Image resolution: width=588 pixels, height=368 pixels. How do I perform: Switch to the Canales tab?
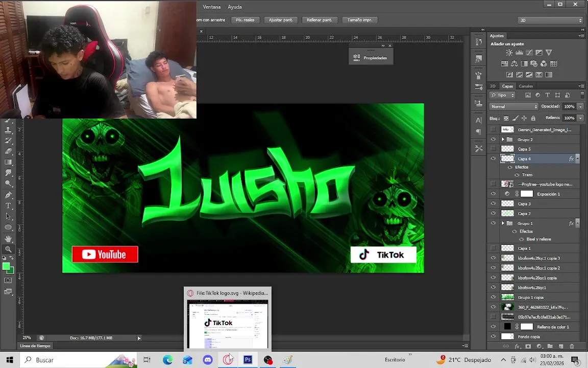coord(526,86)
